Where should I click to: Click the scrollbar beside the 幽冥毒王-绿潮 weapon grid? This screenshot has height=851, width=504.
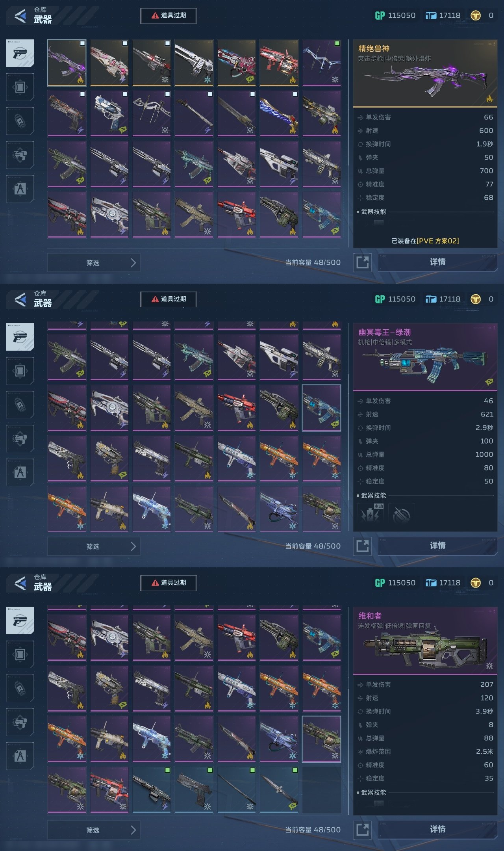(x=348, y=427)
